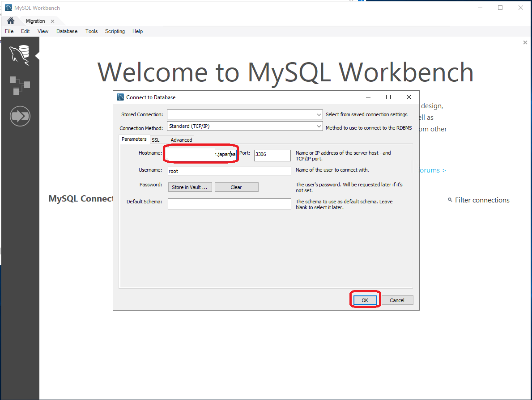Click into the Hostname field
This screenshot has width=532, height=400.
[x=202, y=154]
